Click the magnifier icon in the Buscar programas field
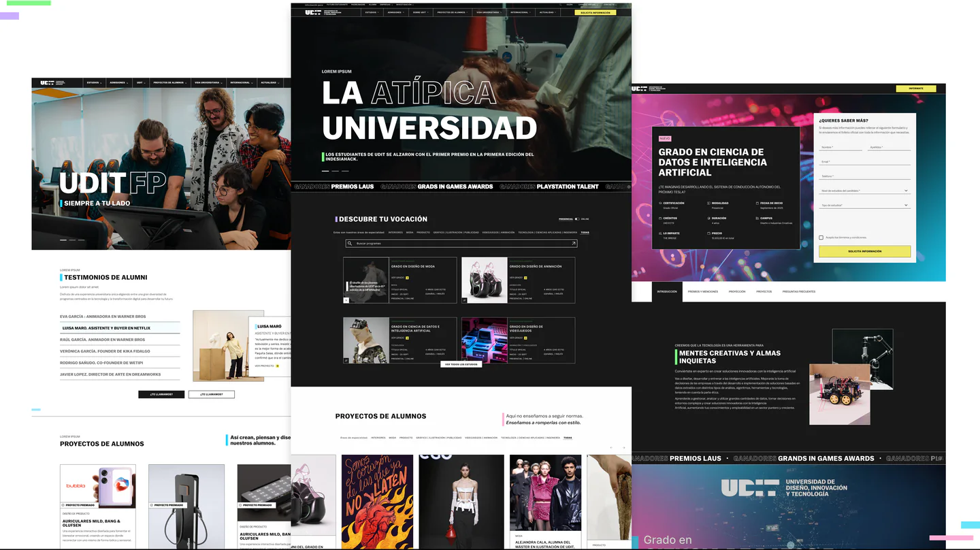 [x=350, y=243]
